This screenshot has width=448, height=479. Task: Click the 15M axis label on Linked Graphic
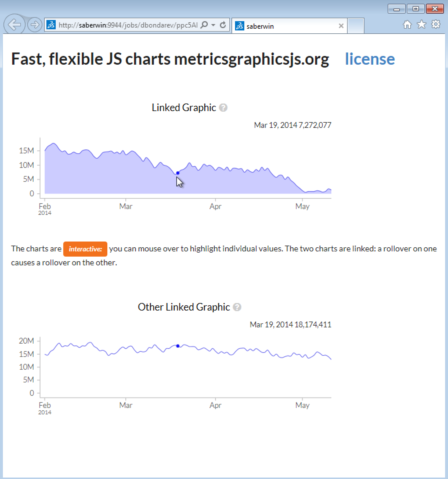tap(26, 151)
